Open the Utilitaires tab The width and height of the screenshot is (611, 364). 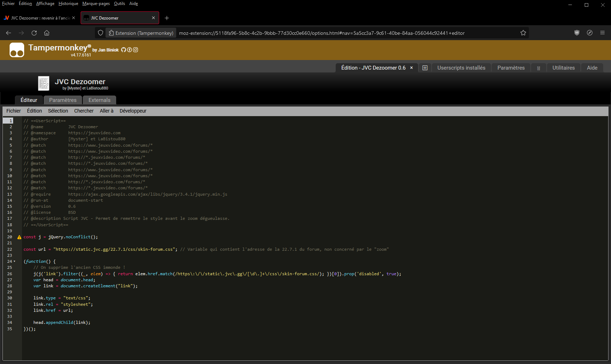[563, 68]
